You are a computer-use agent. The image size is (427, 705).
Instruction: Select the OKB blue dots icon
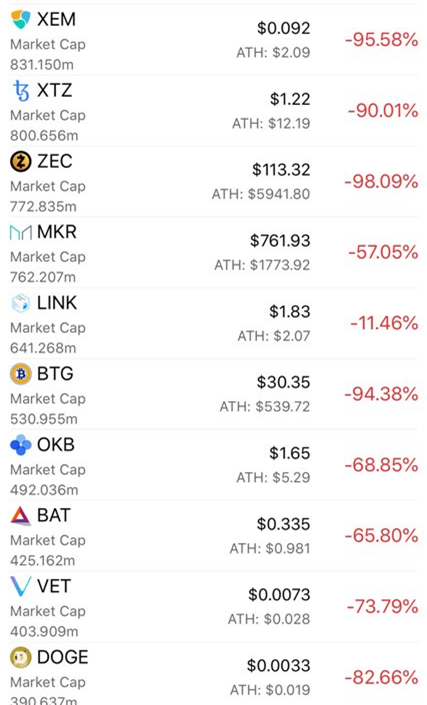[21, 445]
